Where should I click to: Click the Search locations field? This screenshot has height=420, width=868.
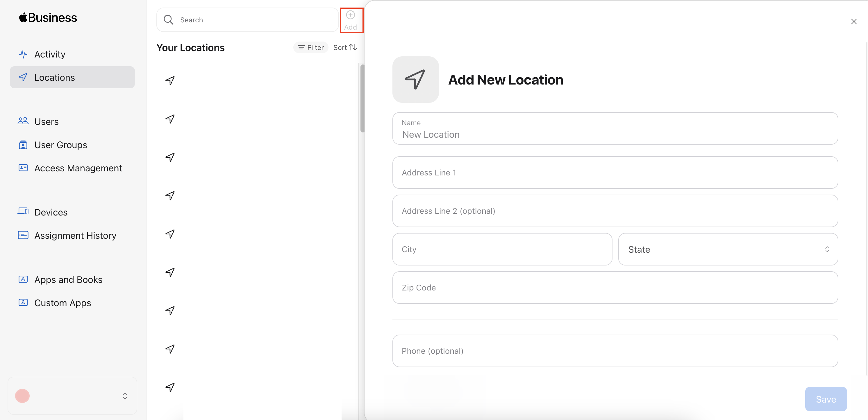tap(248, 20)
